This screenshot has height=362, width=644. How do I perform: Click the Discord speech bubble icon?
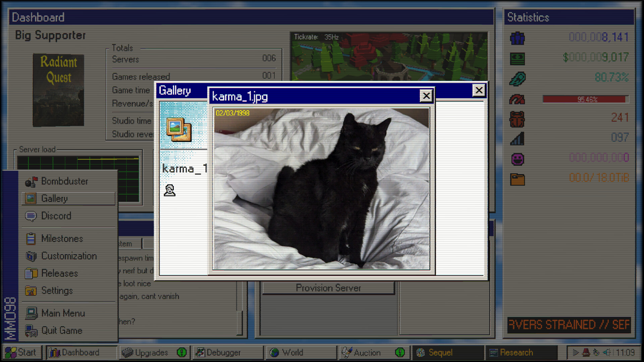32,216
